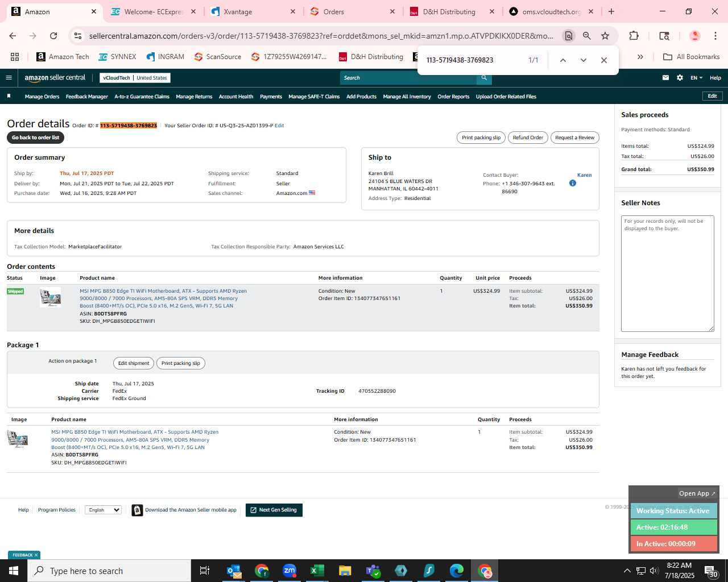Screen dimensions: 728x582
Task: Open Excel from the taskbar
Action: pos(317,571)
